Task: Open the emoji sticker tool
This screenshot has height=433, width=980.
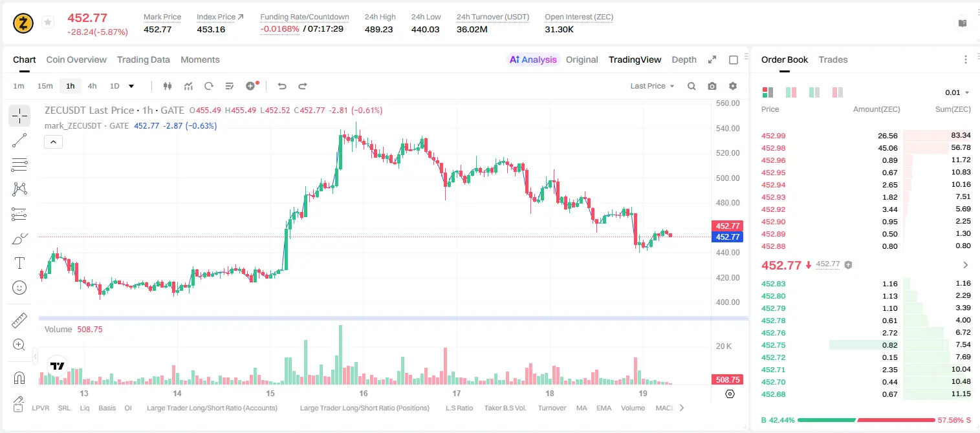Action: tap(19, 288)
